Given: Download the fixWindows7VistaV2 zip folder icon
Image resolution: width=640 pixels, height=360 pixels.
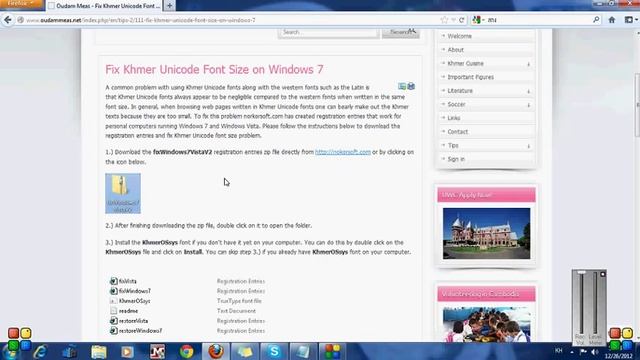Looking at the screenshot, I should tap(123, 193).
